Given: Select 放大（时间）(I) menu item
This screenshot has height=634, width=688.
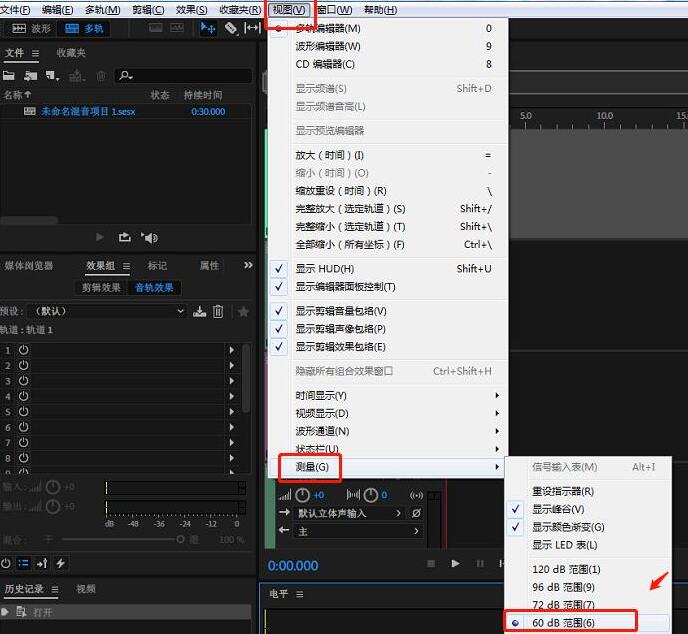Looking at the screenshot, I should click(x=388, y=155).
